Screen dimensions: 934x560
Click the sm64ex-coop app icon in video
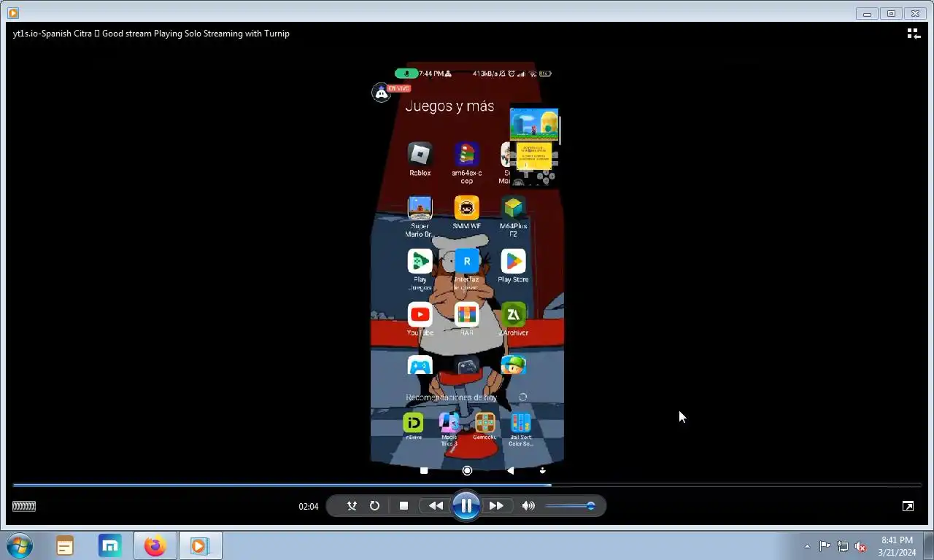point(466,154)
